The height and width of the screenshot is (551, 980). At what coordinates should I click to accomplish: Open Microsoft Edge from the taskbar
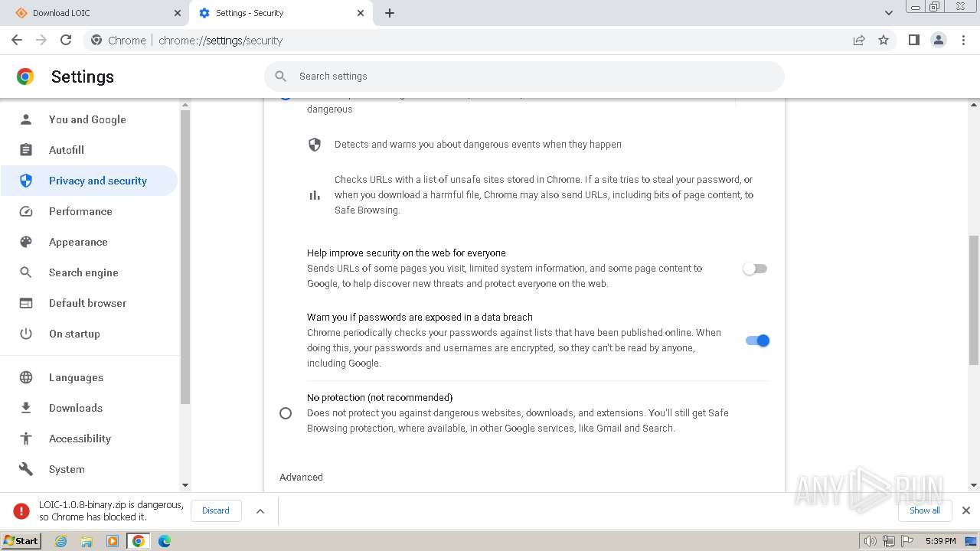point(164,541)
